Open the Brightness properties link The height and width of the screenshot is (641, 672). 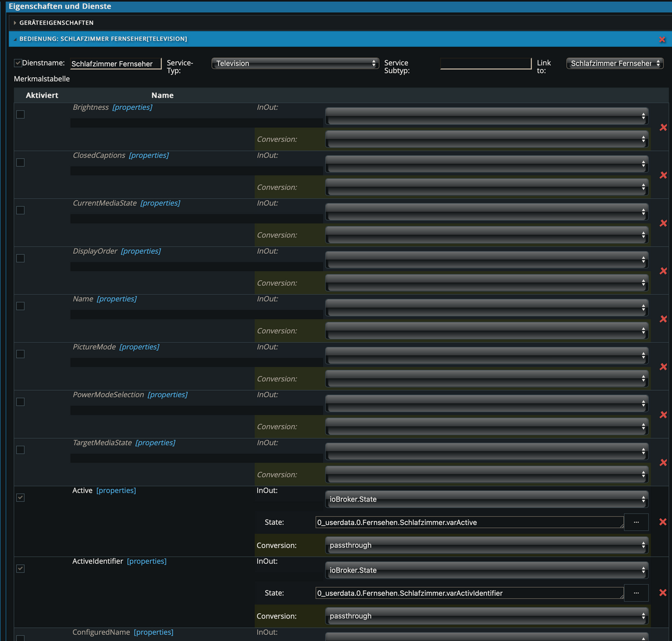(132, 107)
